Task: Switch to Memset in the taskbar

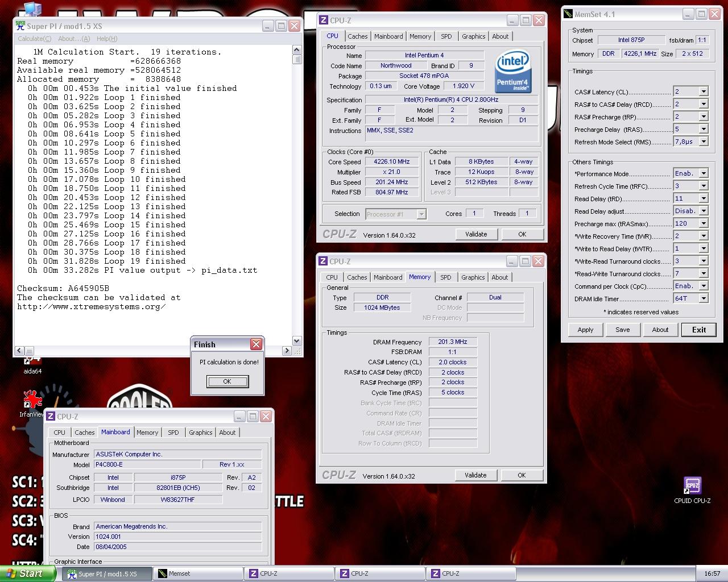Action: (x=198, y=573)
